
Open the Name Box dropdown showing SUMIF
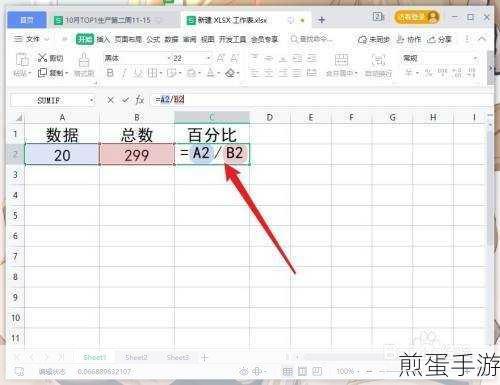(x=92, y=100)
